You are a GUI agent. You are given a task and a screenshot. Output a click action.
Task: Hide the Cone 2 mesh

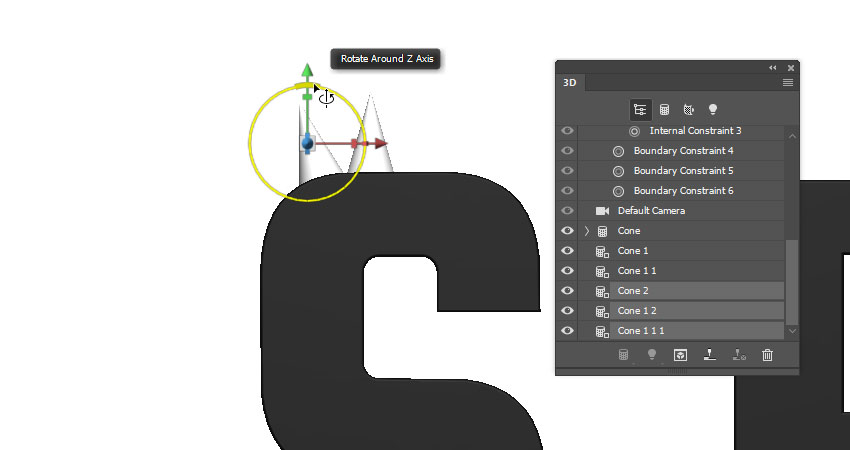(x=567, y=291)
